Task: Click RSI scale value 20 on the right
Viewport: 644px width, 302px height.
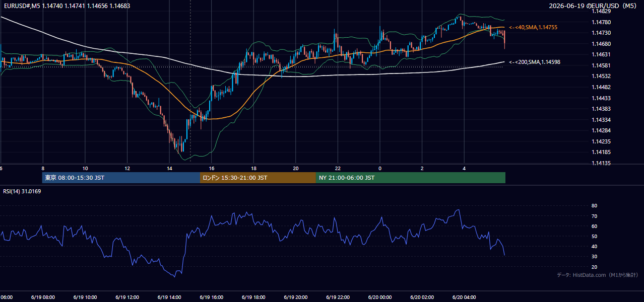Action: pos(594,267)
